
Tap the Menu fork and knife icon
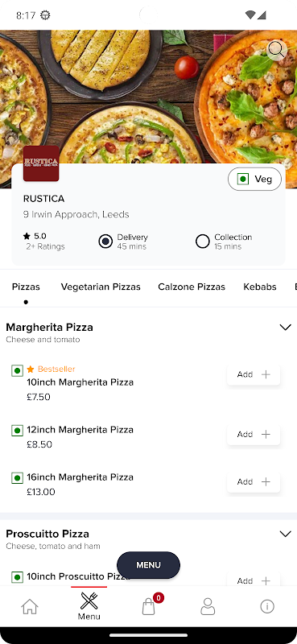pos(89,601)
